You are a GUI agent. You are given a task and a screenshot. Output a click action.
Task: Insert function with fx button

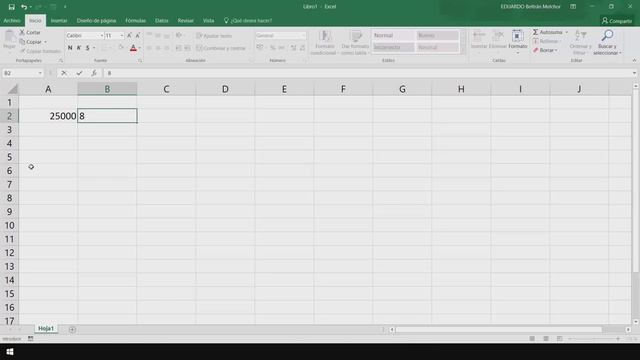[x=94, y=73]
